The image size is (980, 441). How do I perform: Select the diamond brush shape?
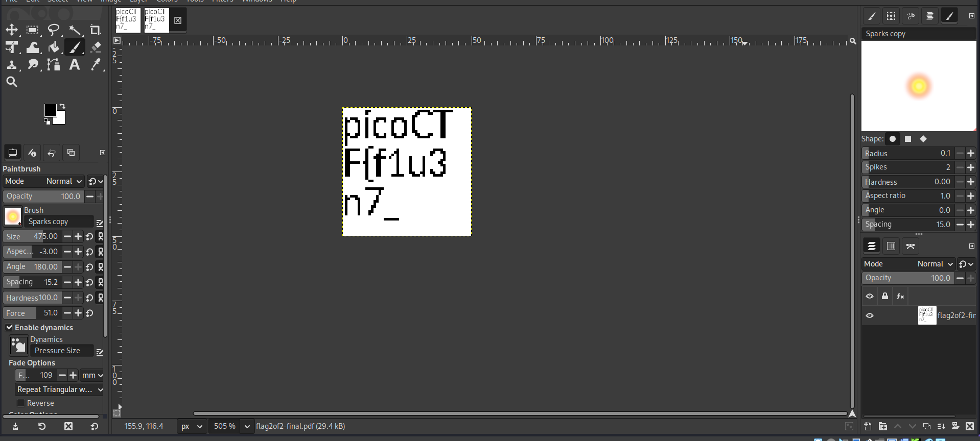pos(923,139)
